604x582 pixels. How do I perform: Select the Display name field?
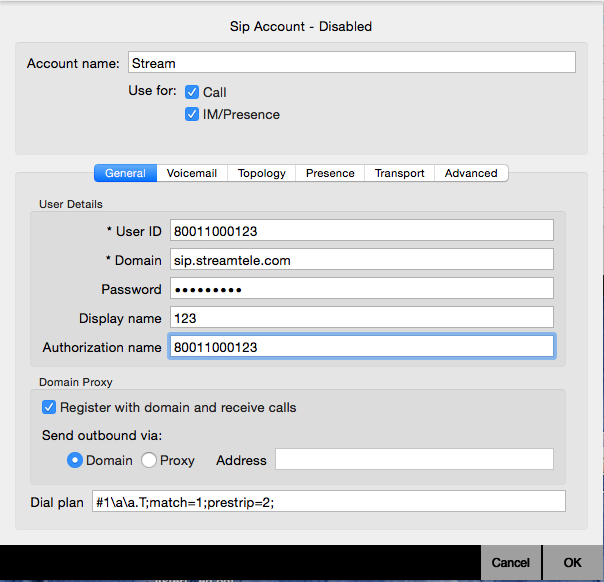361,318
